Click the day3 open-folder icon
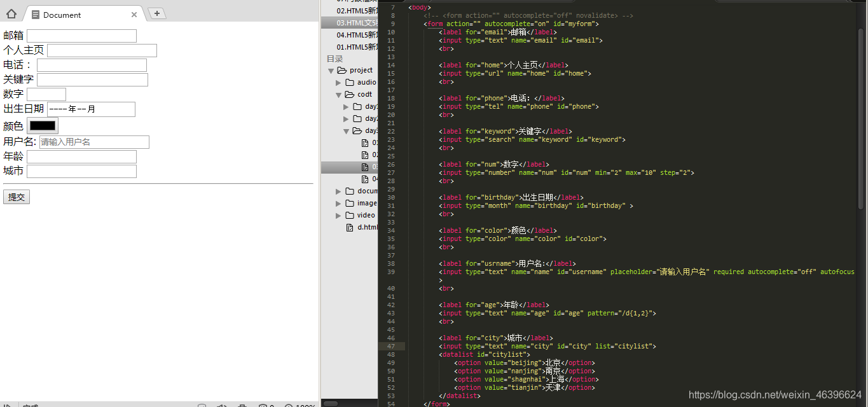868x407 pixels. pyautogui.click(x=357, y=130)
